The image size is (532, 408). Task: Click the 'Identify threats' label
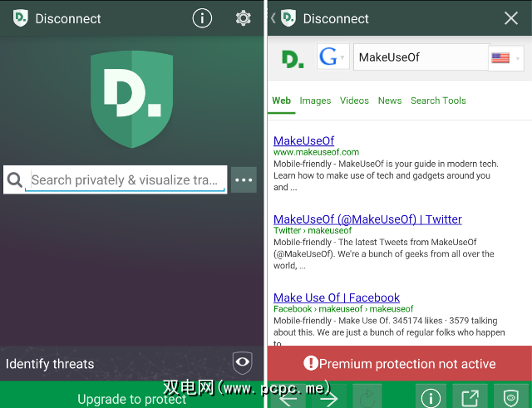[x=50, y=364]
